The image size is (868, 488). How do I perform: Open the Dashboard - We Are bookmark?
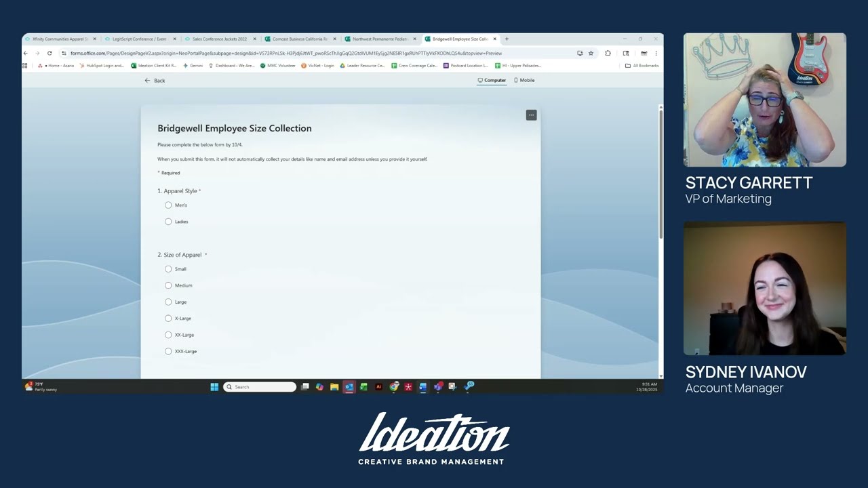pos(232,66)
